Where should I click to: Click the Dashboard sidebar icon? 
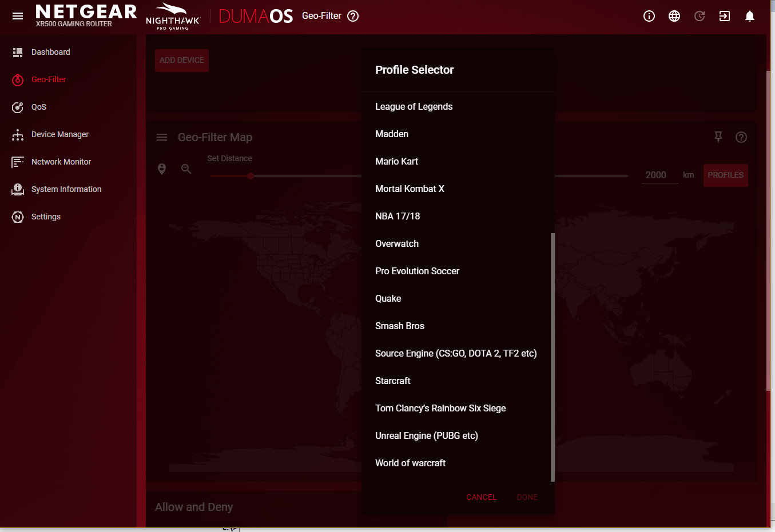[18, 52]
